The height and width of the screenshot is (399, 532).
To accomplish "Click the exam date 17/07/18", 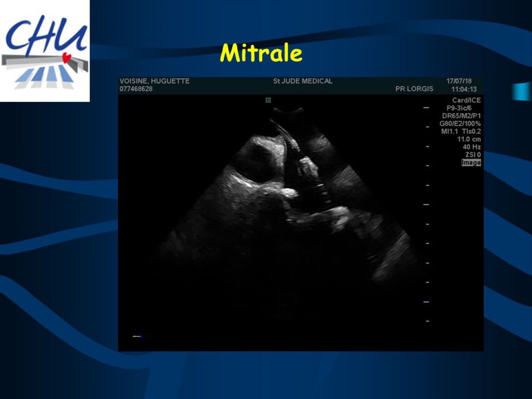I will pyautogui.click(x=459, y=81).
